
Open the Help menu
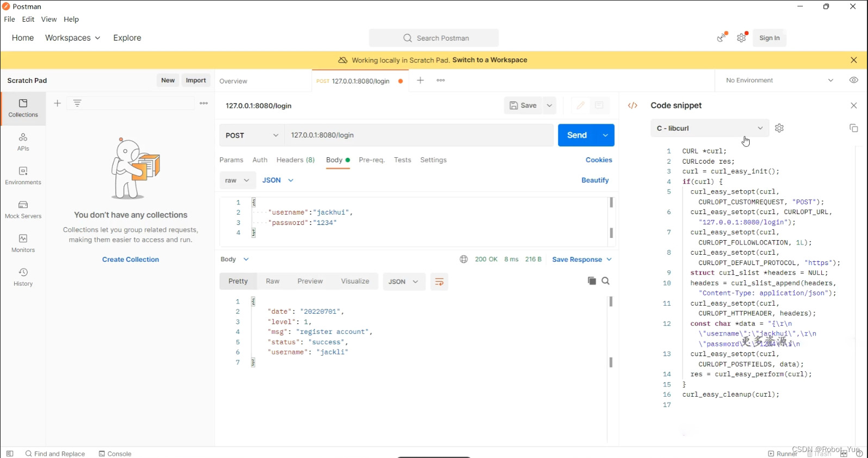[x=71, y=19]
